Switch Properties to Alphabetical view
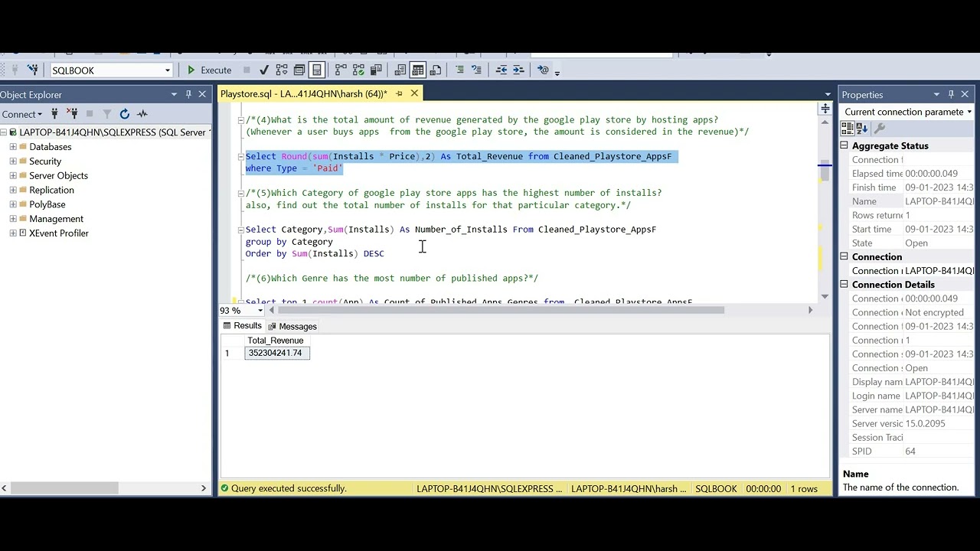 click(861, 129)
